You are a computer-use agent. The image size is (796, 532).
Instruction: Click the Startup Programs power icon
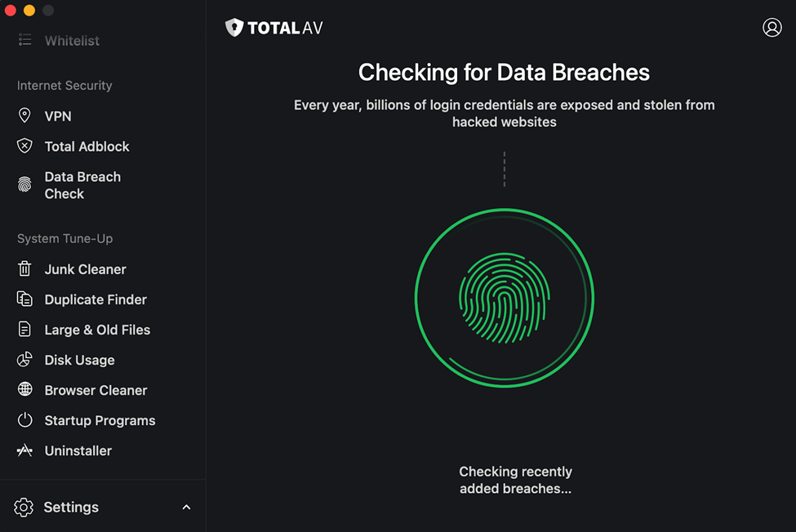[x=24, y=420]
